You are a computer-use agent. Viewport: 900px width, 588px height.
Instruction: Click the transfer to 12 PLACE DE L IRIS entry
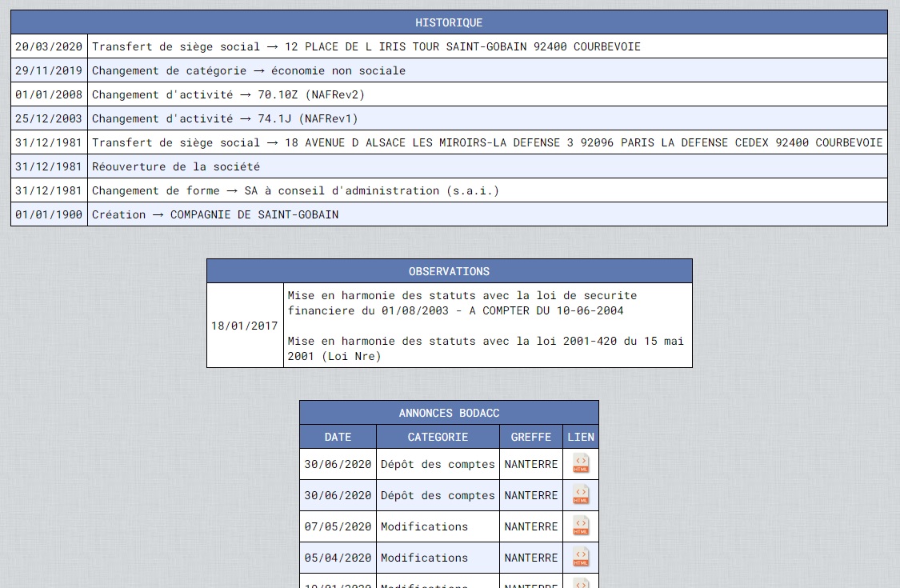click(x=366, y=46)
